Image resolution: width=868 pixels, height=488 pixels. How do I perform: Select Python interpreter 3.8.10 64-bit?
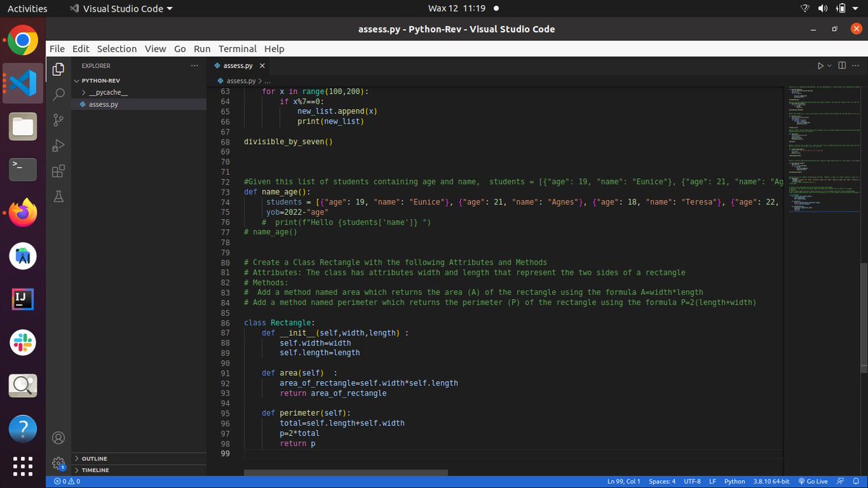tap(771, 481)
